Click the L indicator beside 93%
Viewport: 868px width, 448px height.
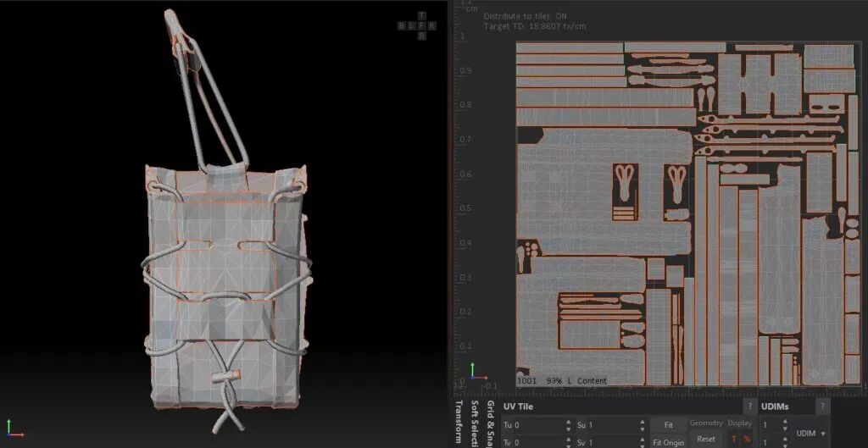click(x=570, y=380)
